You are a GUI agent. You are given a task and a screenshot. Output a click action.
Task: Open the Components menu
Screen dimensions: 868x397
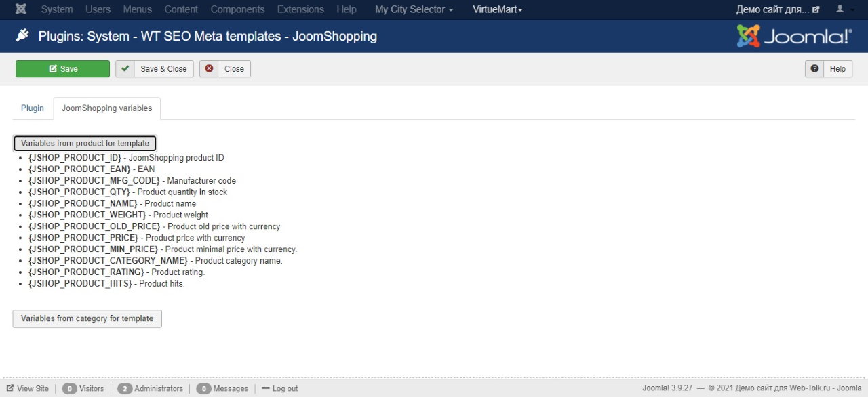click(x=237, y=9)
